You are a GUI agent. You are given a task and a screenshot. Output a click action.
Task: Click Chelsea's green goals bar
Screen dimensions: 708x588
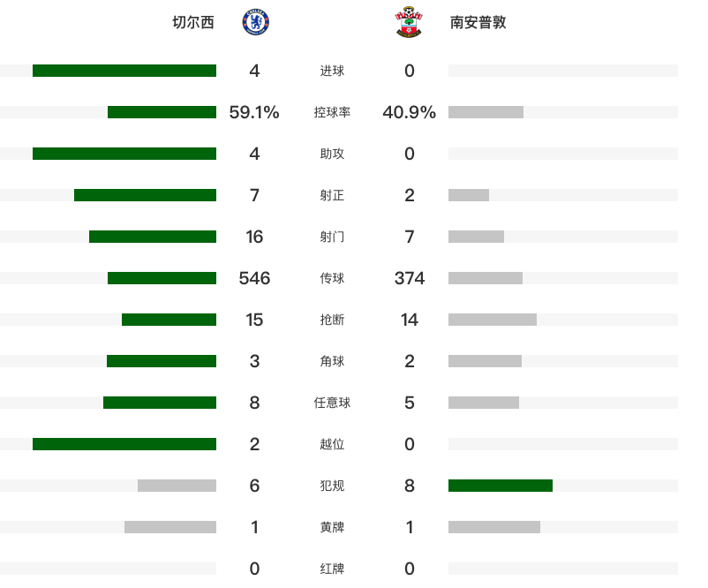[x=124, y=71]
